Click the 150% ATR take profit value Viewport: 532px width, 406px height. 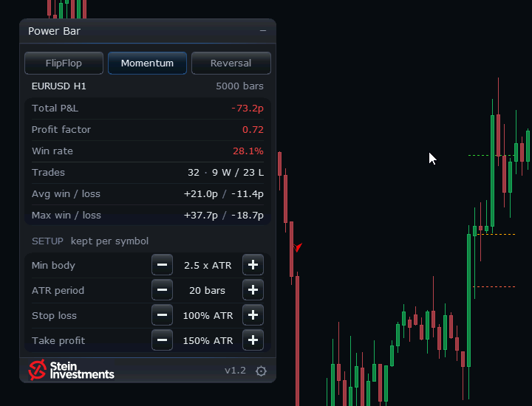(208, 340)
